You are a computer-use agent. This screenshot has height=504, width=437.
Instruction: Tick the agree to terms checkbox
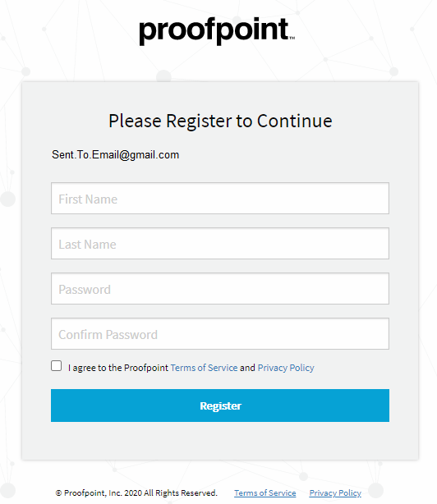pos(57,366)
